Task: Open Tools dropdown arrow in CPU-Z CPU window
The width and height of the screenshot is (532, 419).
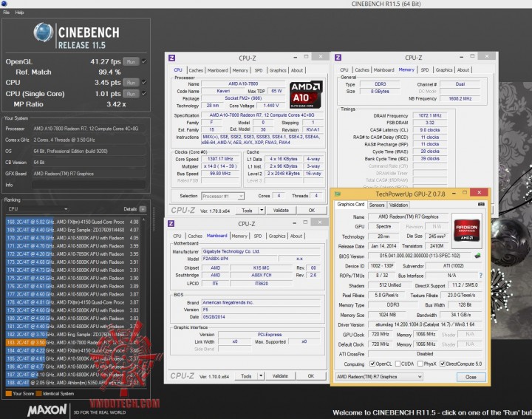Action: pyautogui.click(x=262, y=211)
